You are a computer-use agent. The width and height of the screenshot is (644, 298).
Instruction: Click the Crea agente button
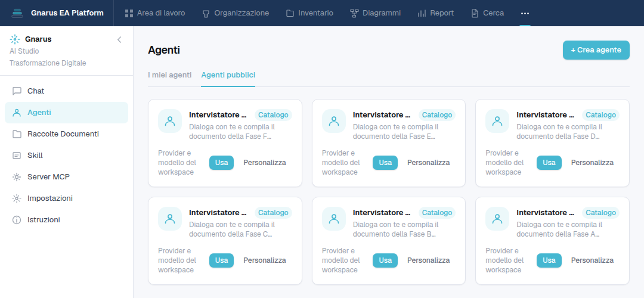(596, 50)
